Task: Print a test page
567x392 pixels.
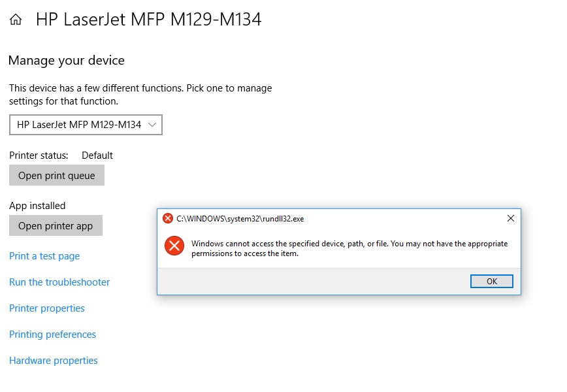Action: click(x=44, y=256)
